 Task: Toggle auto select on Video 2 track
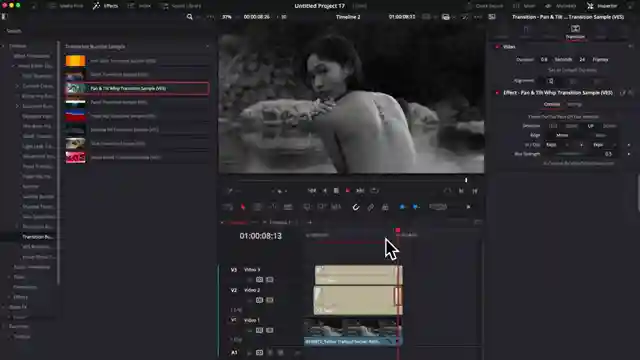pyautogui.click(x=259, y=300)
